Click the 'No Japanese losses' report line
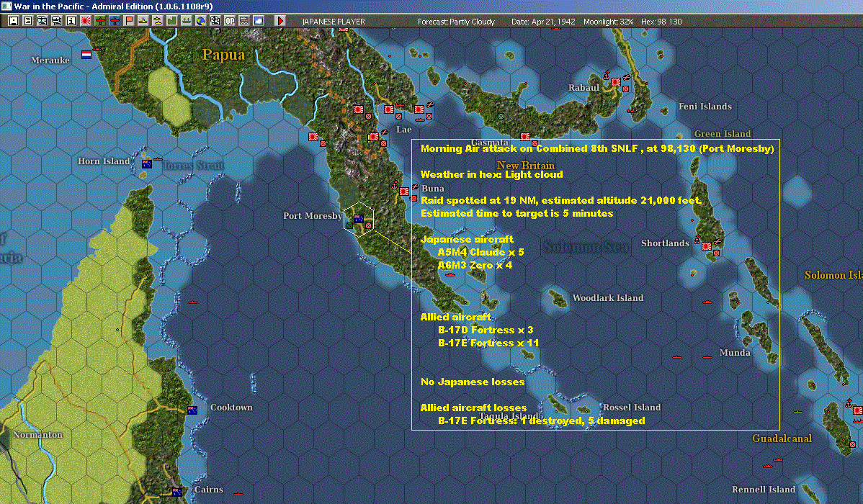 pyautogui.click(x=473, y=382)
